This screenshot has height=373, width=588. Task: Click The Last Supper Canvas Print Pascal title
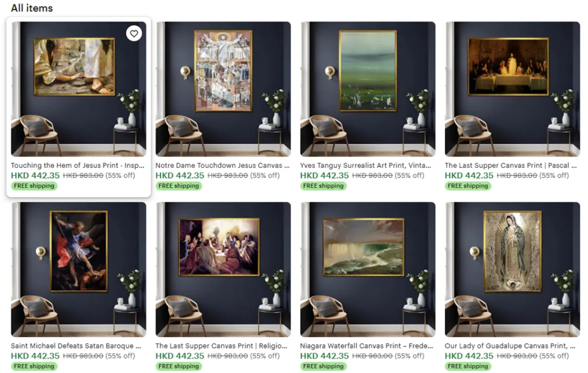tap(511, 166)
